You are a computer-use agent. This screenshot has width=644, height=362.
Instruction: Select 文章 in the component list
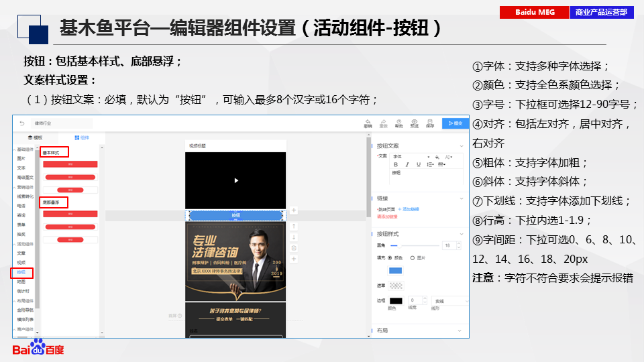(21, 253)
